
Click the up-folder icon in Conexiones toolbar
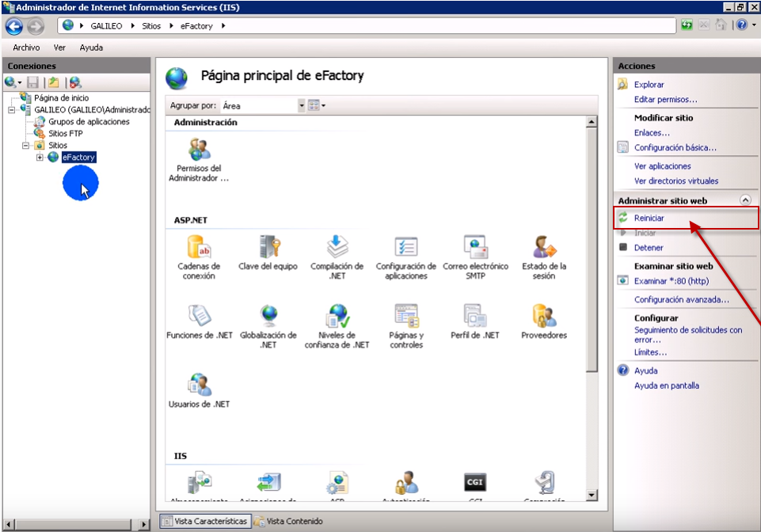pos(53,82)
